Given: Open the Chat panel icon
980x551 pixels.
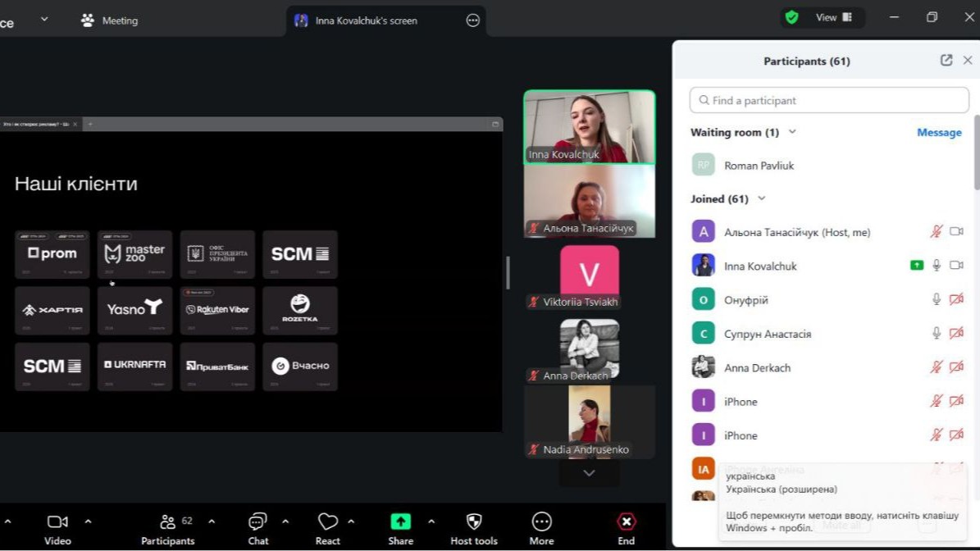Looking at the screenshot, I should point(258,522).
